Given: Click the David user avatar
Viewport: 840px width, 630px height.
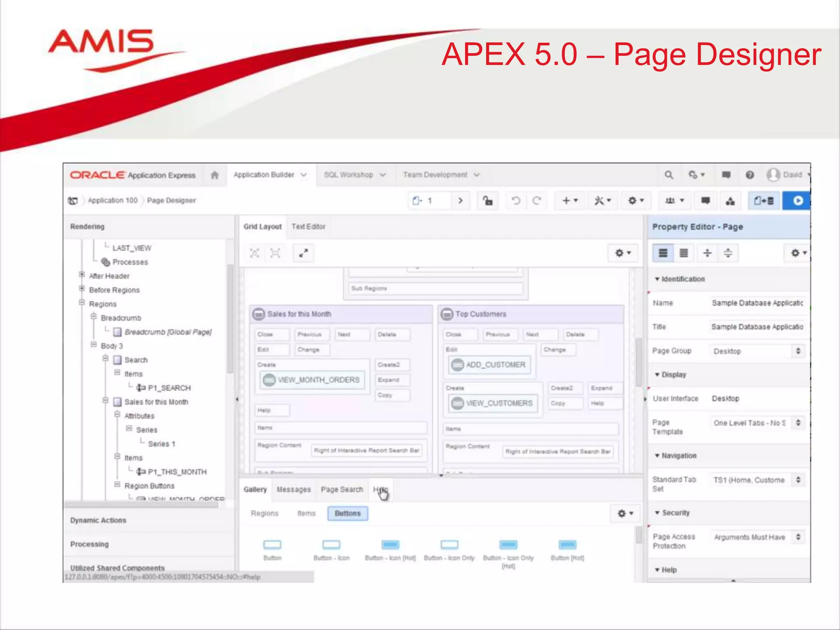Looking at the screenshot, I should [773, 175].
